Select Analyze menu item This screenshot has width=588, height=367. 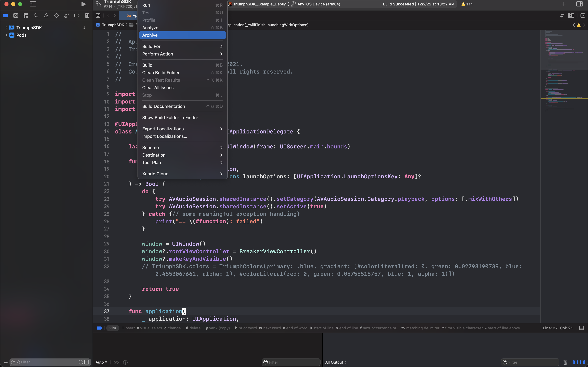[182, 28]
